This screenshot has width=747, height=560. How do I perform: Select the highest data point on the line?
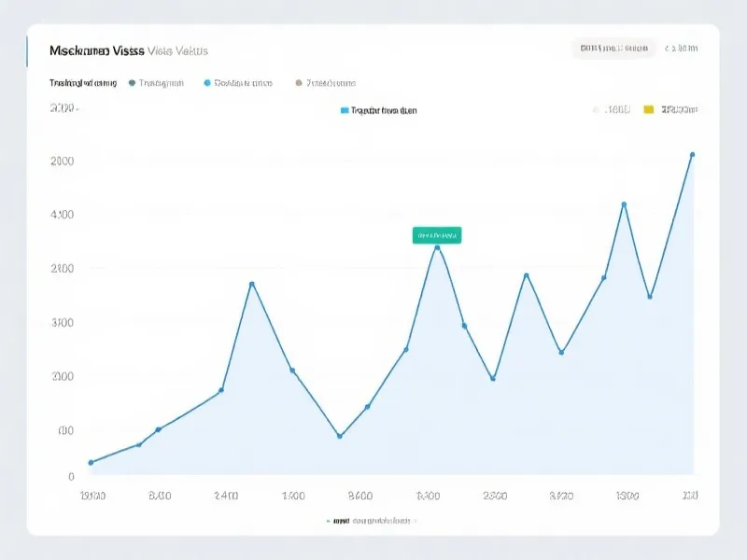(692, 155)
